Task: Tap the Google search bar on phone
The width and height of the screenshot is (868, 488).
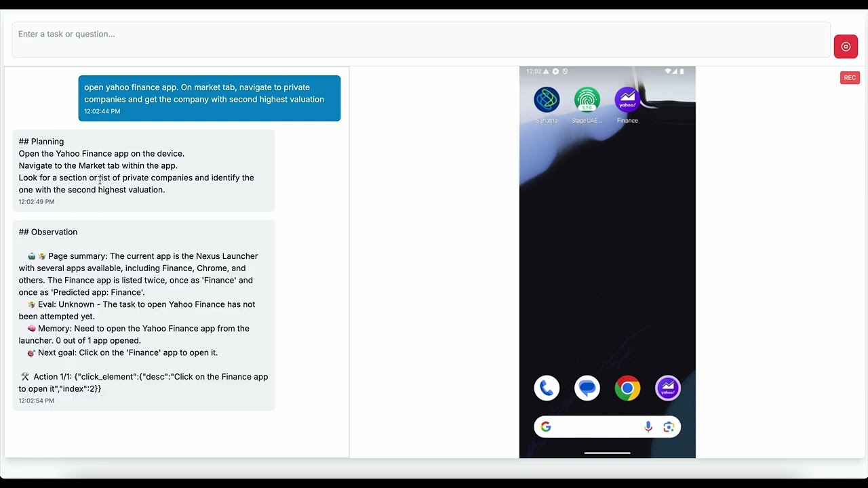Action: pos(607,427)
